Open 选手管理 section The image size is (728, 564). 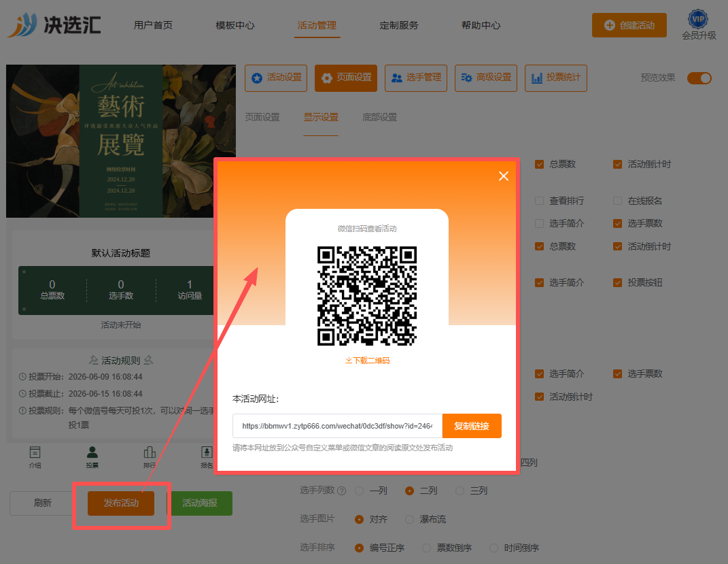pos(416,78)
